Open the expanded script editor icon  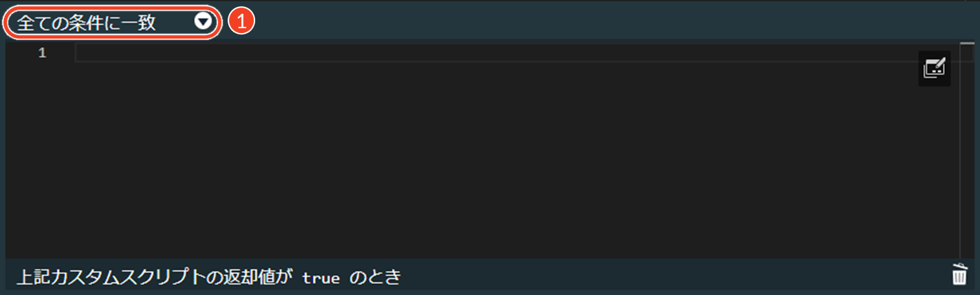click(934, 68)
